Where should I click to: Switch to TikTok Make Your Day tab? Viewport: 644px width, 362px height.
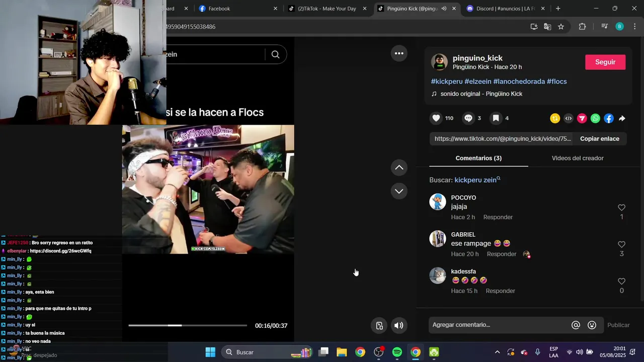coord(327,9)
